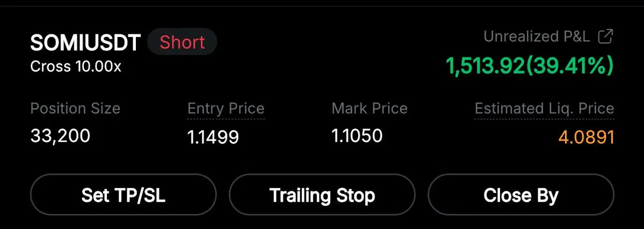Click the Set TP/SL button

tap(123, 195)
